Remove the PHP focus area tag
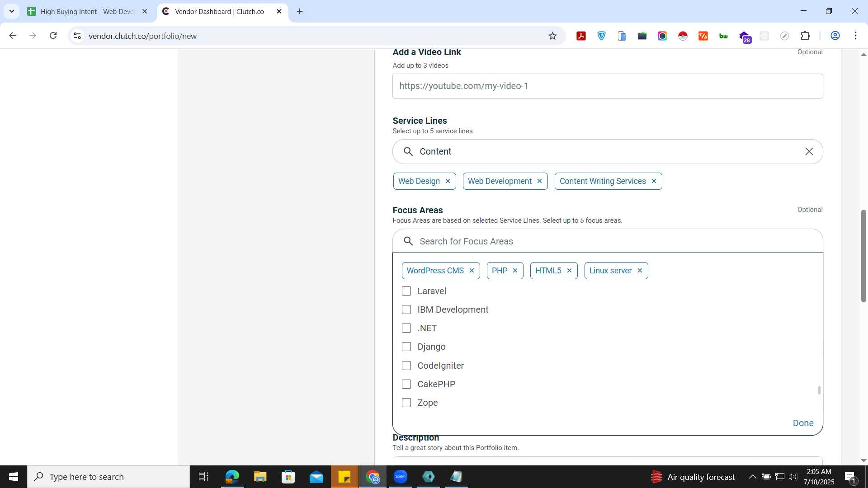Screen dimensions: 868x488 pos(515,271)
